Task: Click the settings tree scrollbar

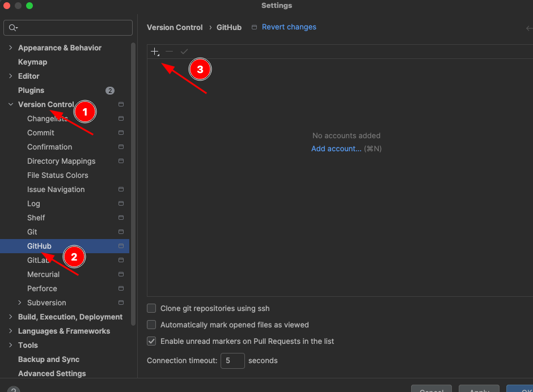Action: click(133, 184)
